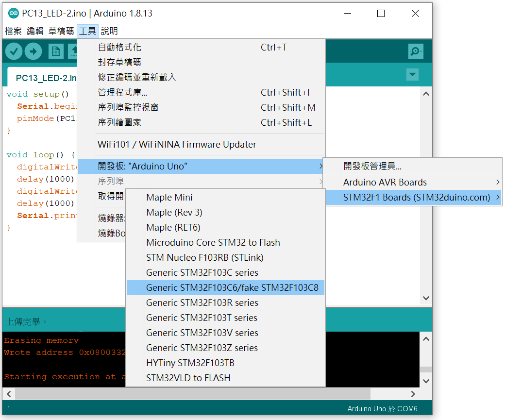The height and width of the screenshot is (420, 505).
Task: Click editor scrollbar up arrow
Action: click(x=426, y=94)
